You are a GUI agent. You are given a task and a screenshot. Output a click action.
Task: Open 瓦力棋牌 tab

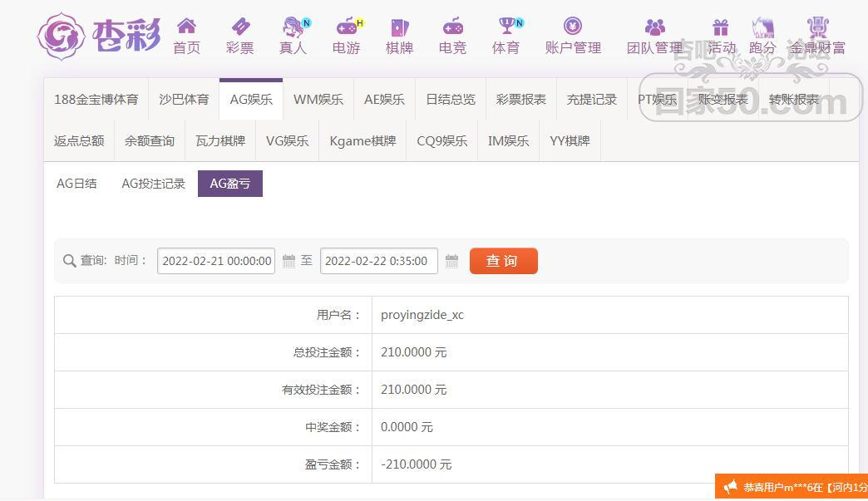click(220, 141)
